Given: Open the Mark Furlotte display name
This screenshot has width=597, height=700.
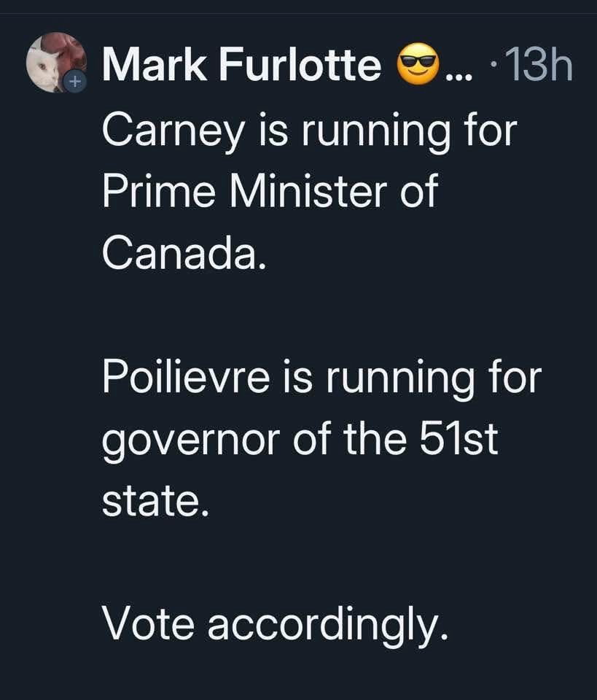Looking at the screenshot, I should 241,67.
